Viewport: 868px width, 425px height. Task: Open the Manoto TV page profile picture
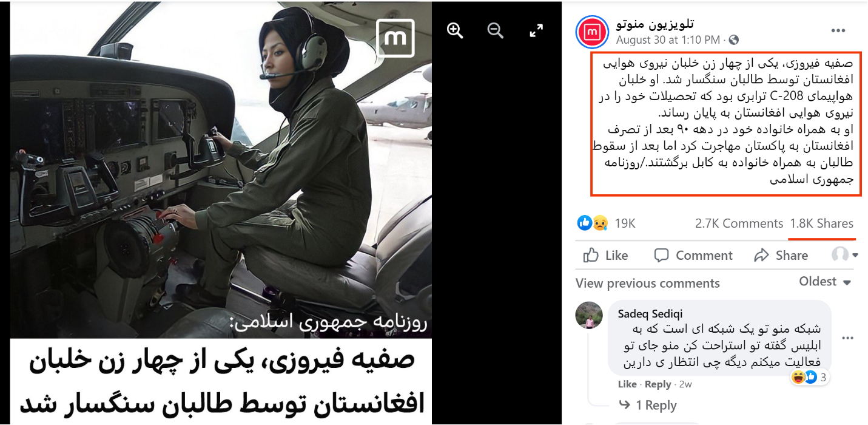click(592, 32)
